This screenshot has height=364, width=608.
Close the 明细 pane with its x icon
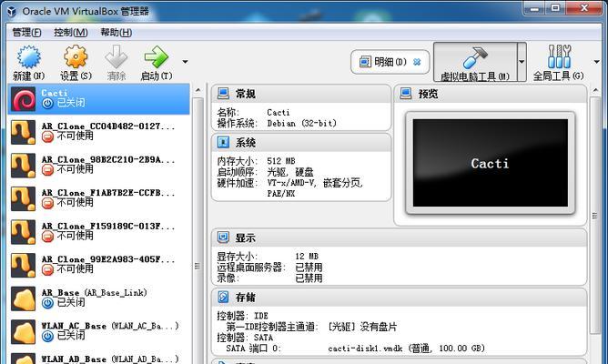pos(417,62)
